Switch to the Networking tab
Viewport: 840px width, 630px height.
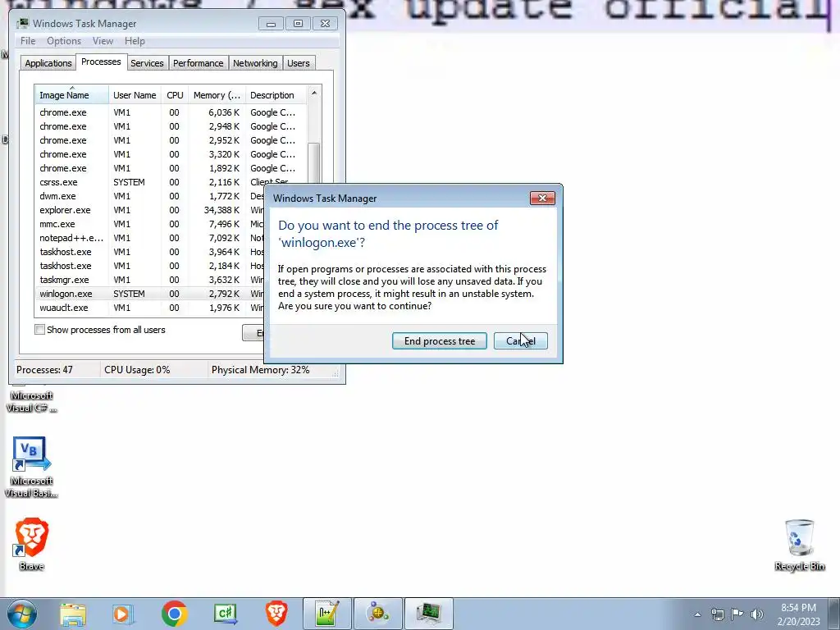tap(255, 63)
